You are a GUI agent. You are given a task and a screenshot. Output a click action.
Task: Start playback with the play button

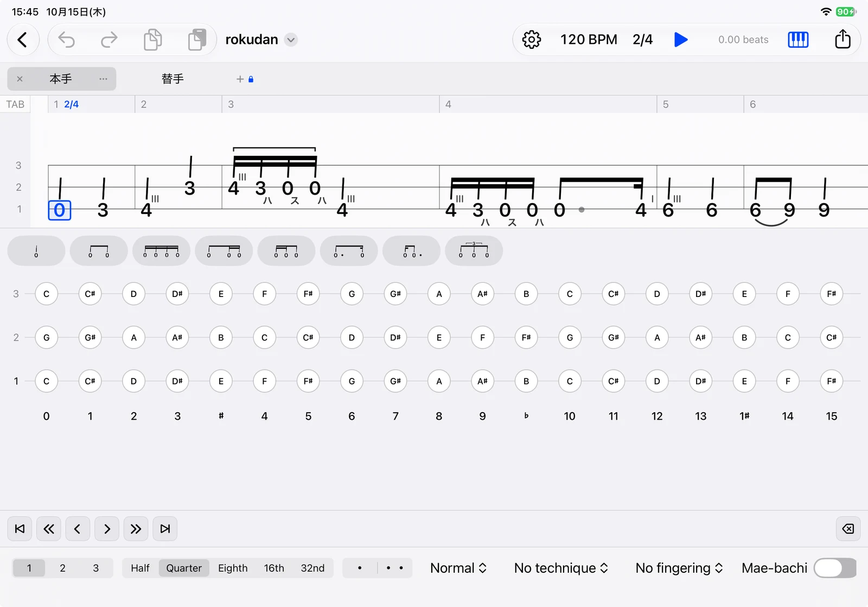coord(681,40)
